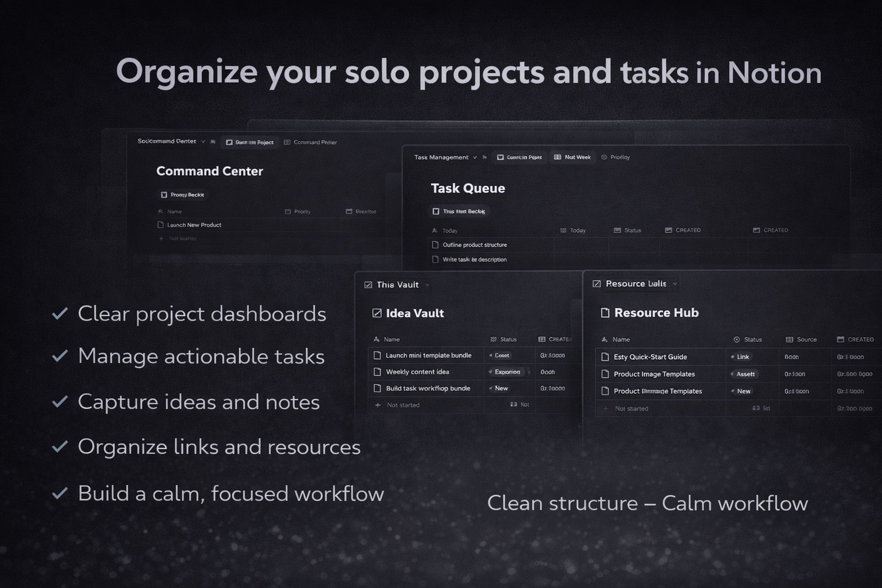
Task: Expand the Idea Vault window title dropdown
Action: (427, 285)
